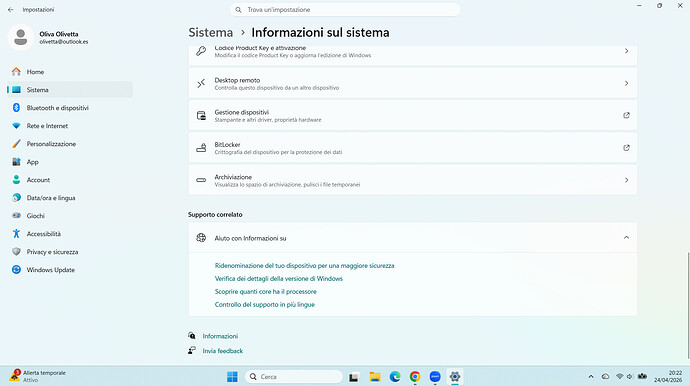Screen dimensions: 690x386
Task: Click the settings page vertical scrollbar
Action: [x=688, y=305]
